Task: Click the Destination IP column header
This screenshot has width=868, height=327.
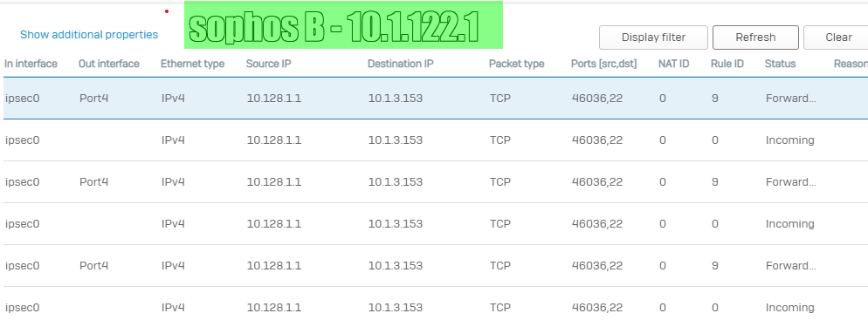Action: [400, 64]
